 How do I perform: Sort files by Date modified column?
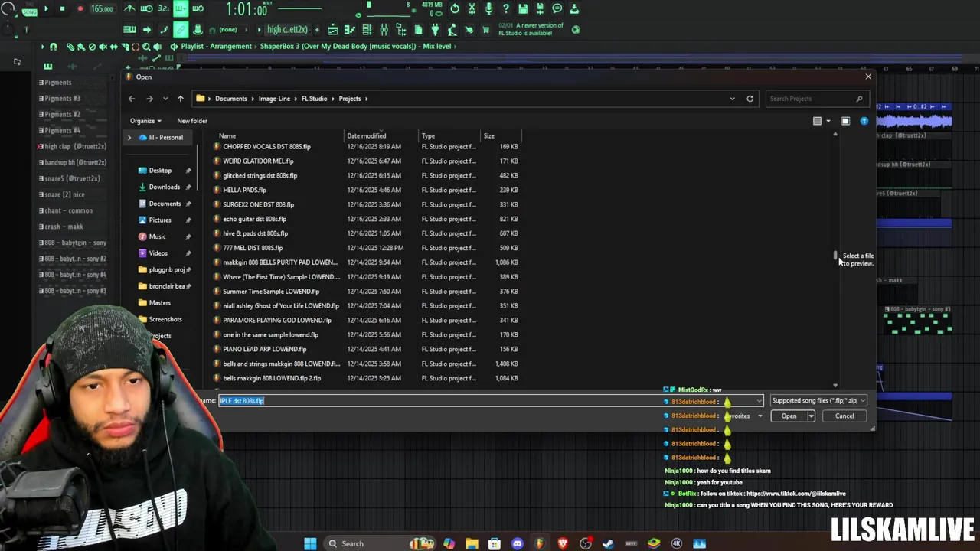point(366,135)
